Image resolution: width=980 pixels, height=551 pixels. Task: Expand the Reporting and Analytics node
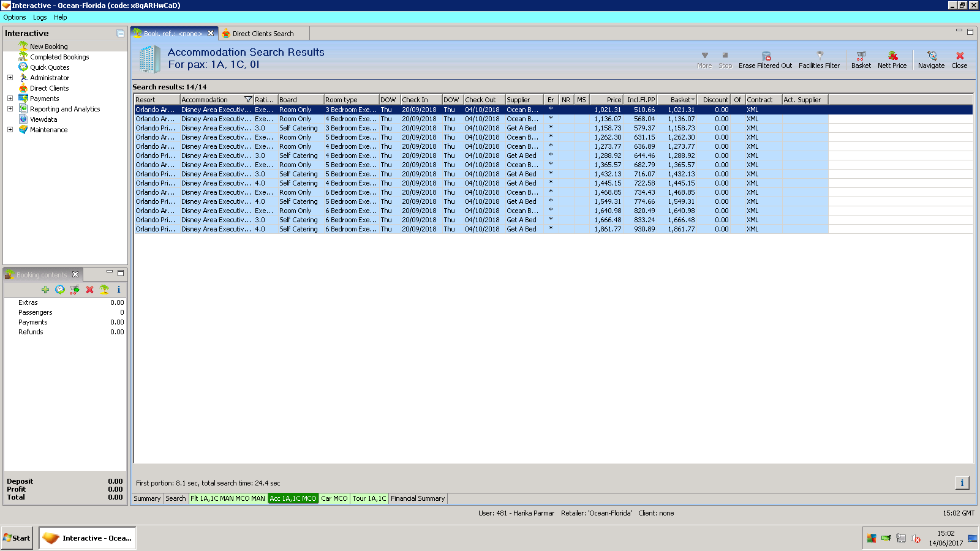(x=10, y=109)
